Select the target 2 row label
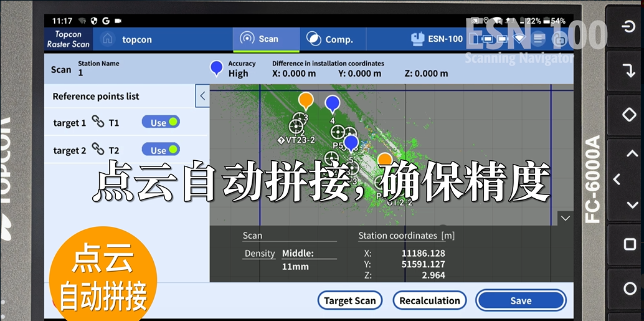This screenshot has width=644, height=321. [x=69, y=150]
